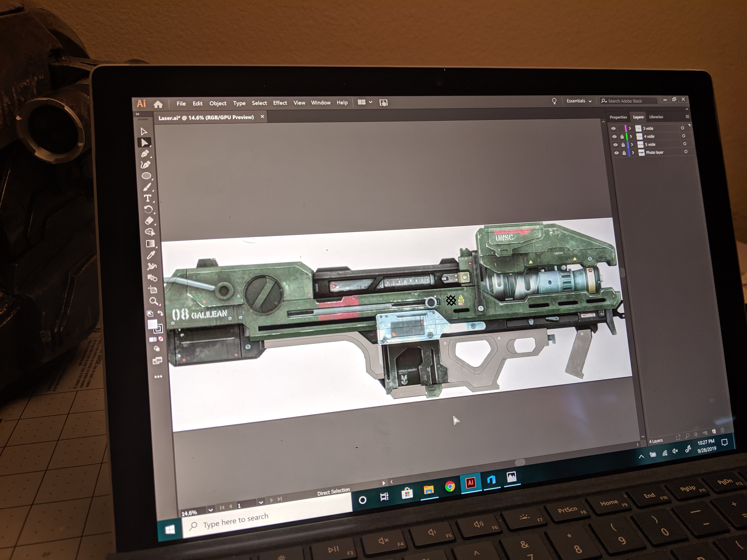The height and width of the screenshot is (560, 747).
Task: Click the Fill color swatch
Action: click(x=153, y=324)
